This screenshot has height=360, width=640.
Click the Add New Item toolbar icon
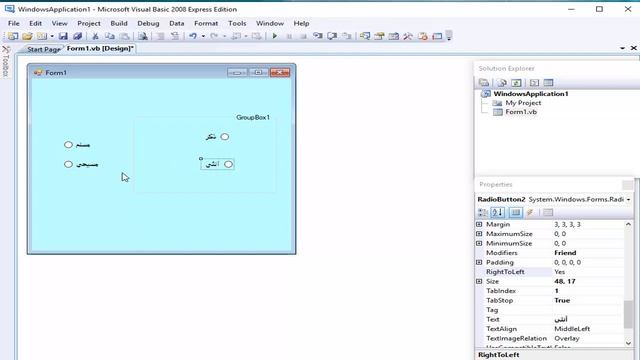pyautogui.click(x=42, y=36)
